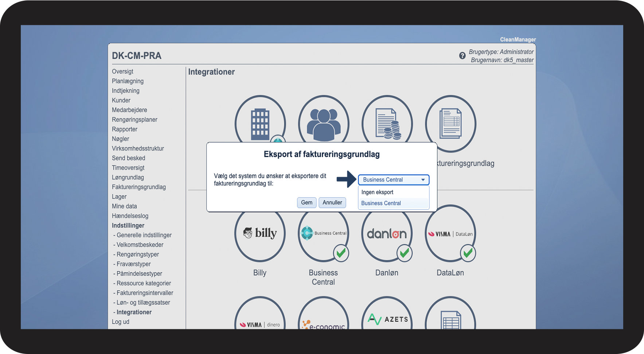The width and height of the screenshot is (644, 354).
Task: Click the 'Eksport af faktureringsgrundlag' dialog title
Action: point(322,154)
